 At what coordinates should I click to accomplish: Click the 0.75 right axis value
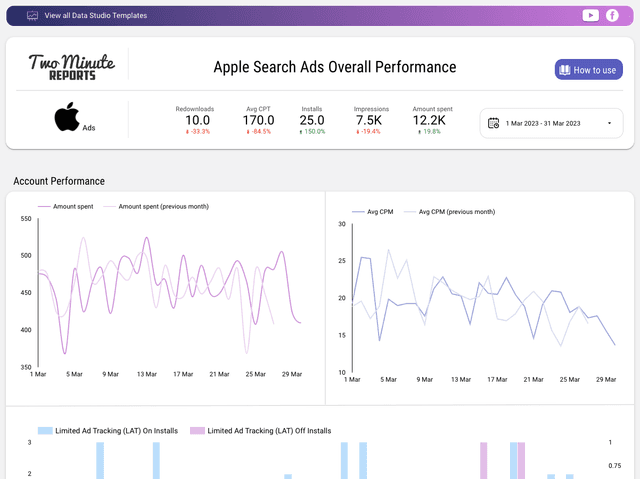pos(614,466)
